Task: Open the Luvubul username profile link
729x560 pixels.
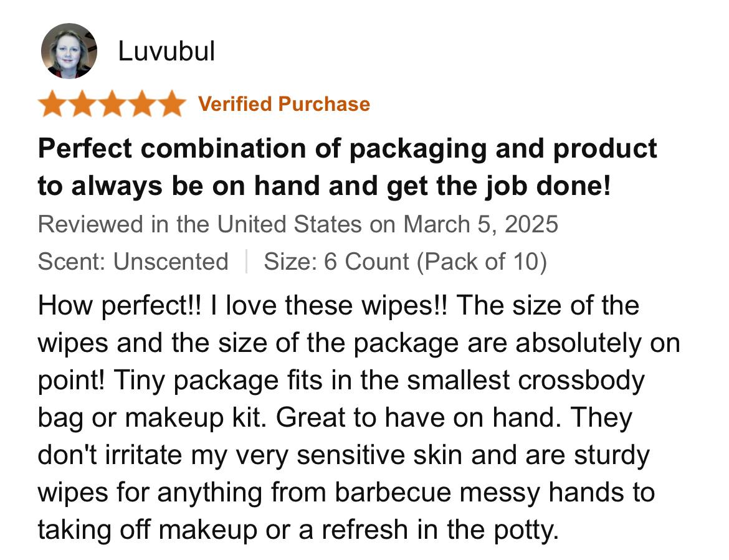Action: (166, 50)
